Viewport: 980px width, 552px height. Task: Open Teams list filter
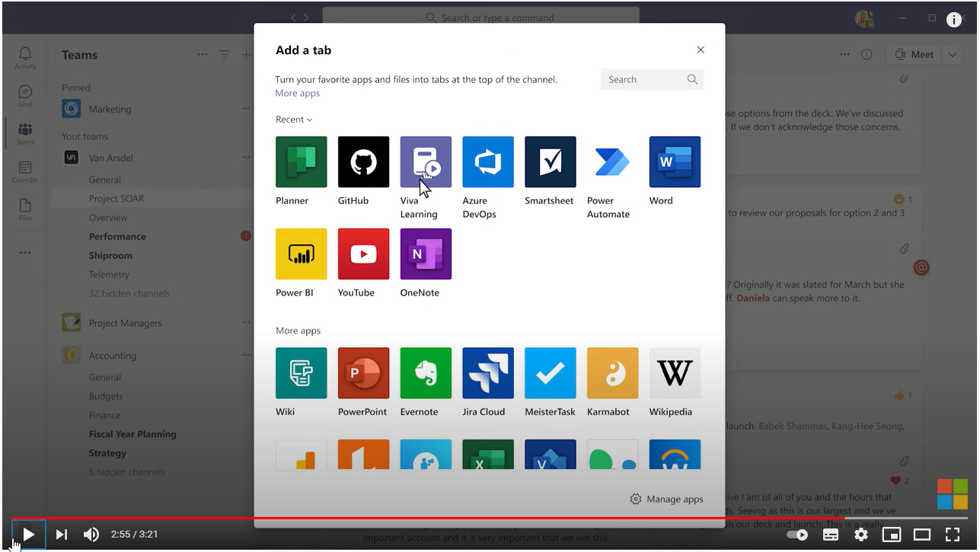click(x=224, y=54)
